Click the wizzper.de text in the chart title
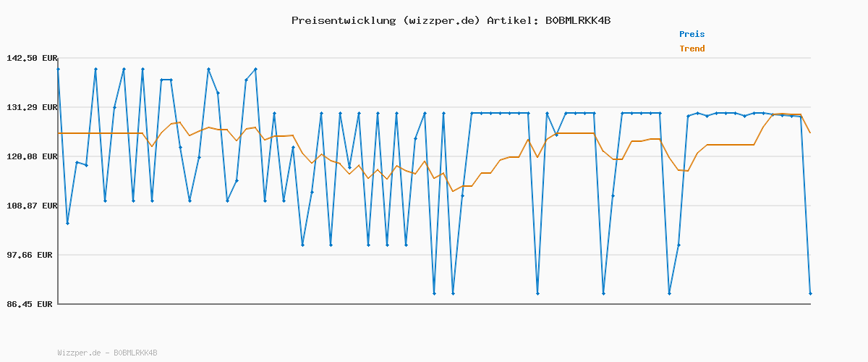This screenshot has height=362, width=868. 442,20
